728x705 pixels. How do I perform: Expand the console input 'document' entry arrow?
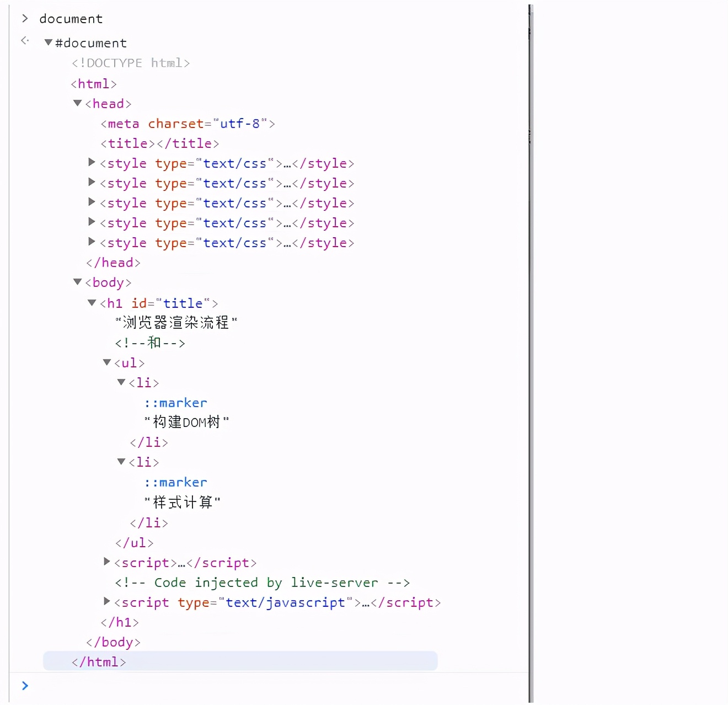pos(25,19)
